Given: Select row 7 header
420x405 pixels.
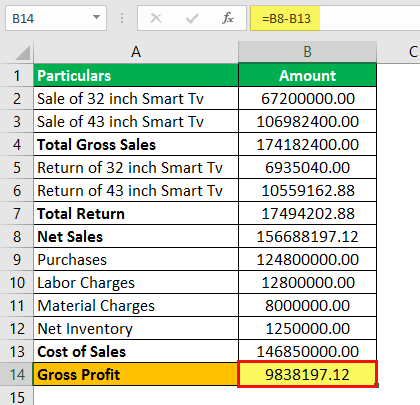Looking at the screenshot, I should pyautogui.click(x=17, y=213).
